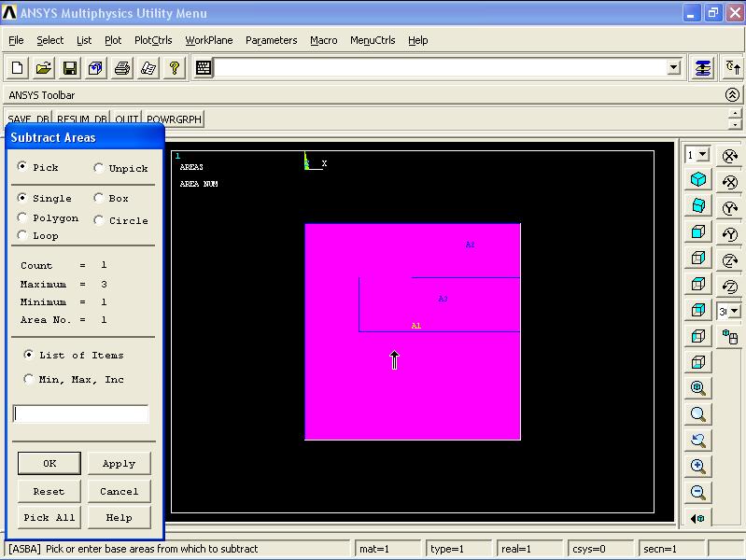Open the MenuCtrls menu
Viewport: 746px width, 560px height.
coord(373,40)
